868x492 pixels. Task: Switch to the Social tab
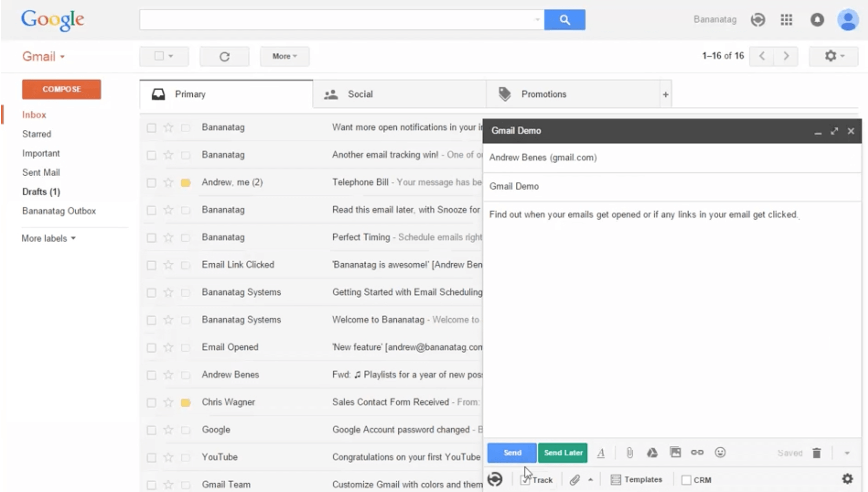point(400,94)
